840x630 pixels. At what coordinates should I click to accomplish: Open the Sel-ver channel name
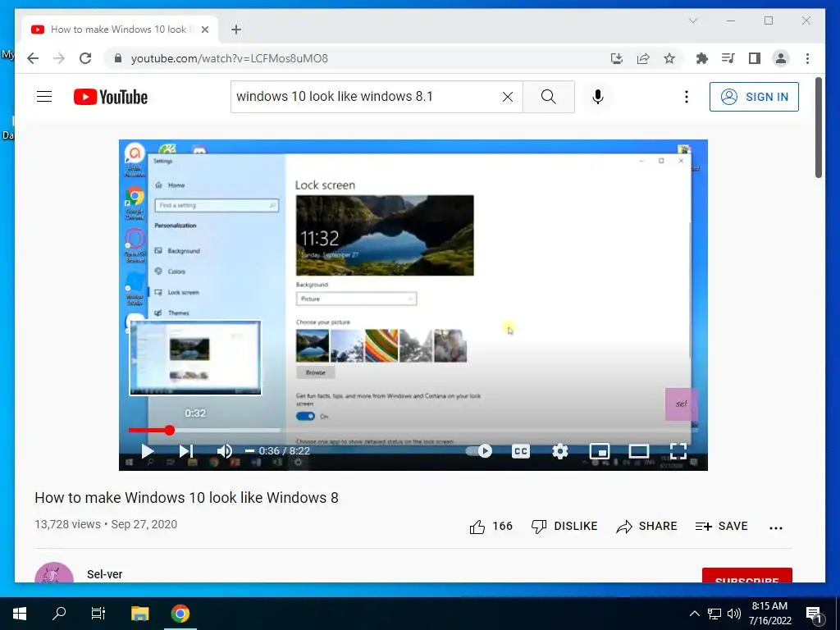click(x=104, y=573)
